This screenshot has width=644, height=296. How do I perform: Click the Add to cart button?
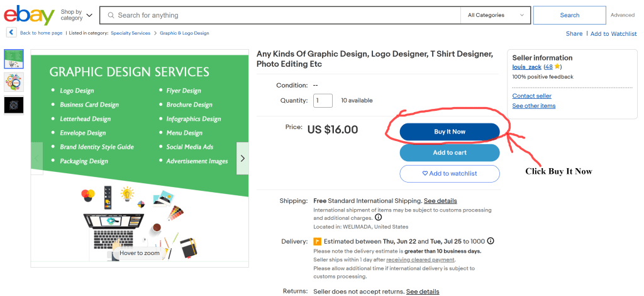click(x=450, y=152)
